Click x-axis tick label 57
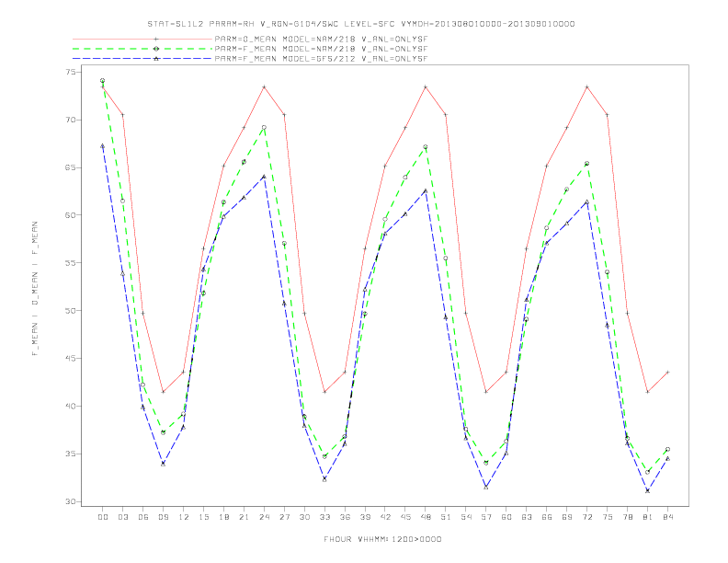The width and height of the screenshot is (728, 563). [x=486, y=517]
